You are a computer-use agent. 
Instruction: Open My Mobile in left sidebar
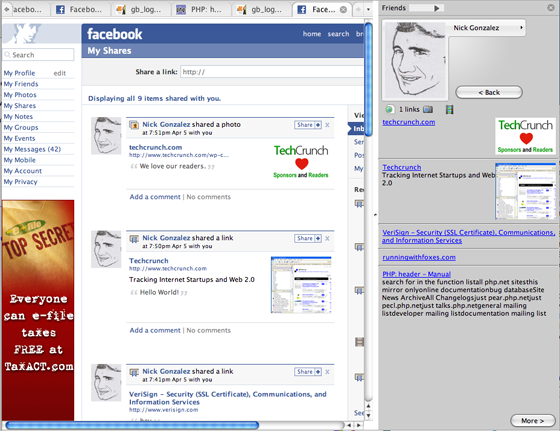[x=20, y=160]
